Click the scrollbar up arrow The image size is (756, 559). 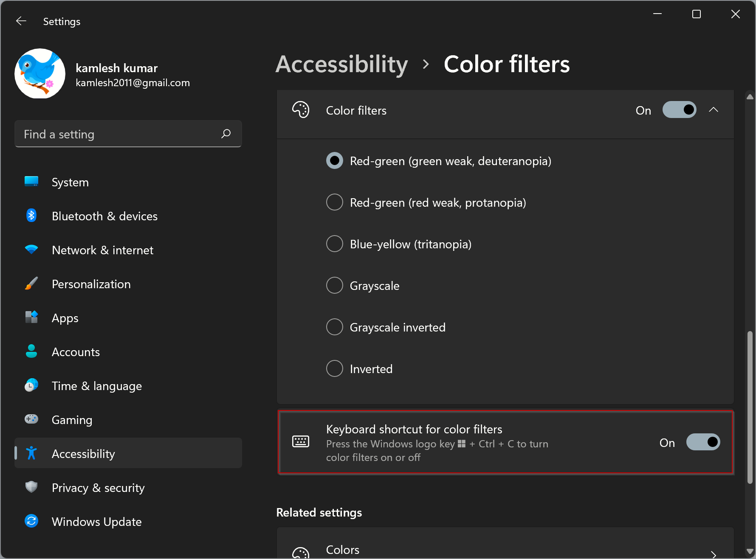750,97
